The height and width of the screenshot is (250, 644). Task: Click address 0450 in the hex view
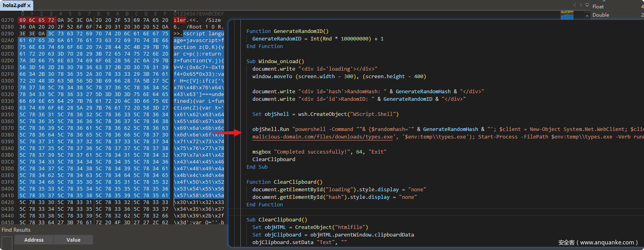(x=8, y=222)
